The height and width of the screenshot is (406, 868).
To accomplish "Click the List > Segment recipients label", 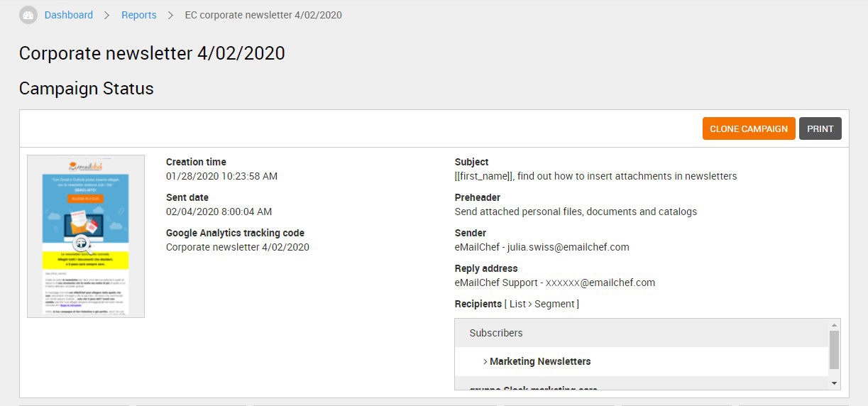I will [x=542, y=304].
